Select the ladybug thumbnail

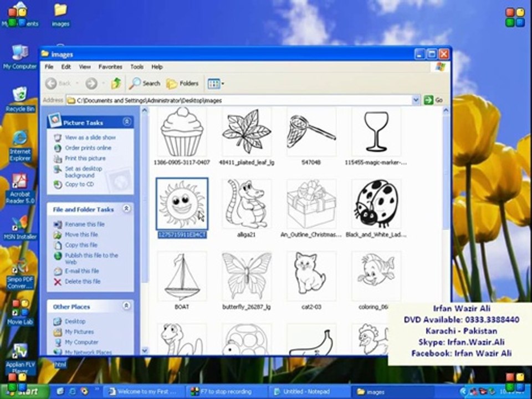[x=376, y=203]
